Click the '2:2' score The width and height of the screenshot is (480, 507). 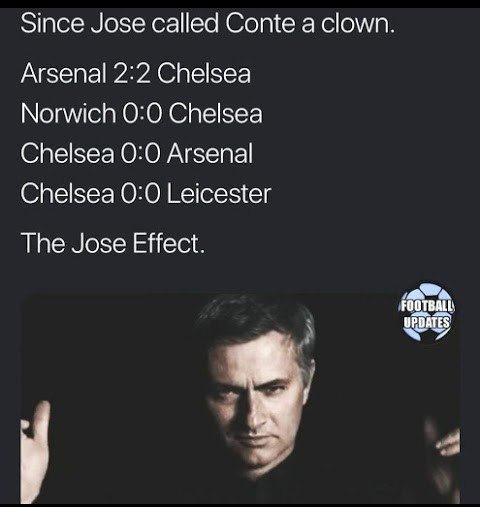tap(131, 74)
